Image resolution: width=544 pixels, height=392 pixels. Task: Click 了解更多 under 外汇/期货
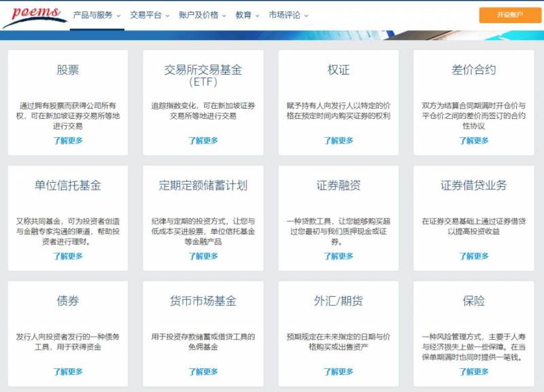pyautogui.click(x=339, y=372)
